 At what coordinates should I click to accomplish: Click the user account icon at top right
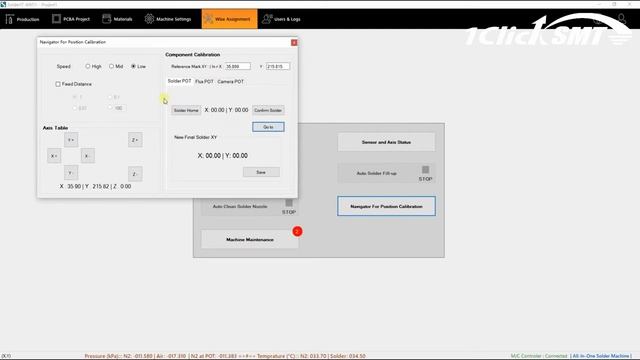coord(622,18)
